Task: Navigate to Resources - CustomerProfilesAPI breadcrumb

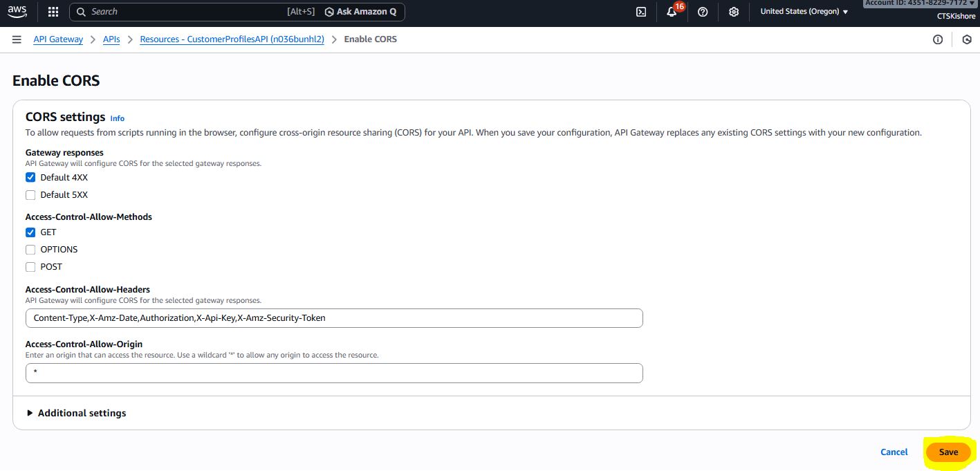Action: [x=232, y=39]
